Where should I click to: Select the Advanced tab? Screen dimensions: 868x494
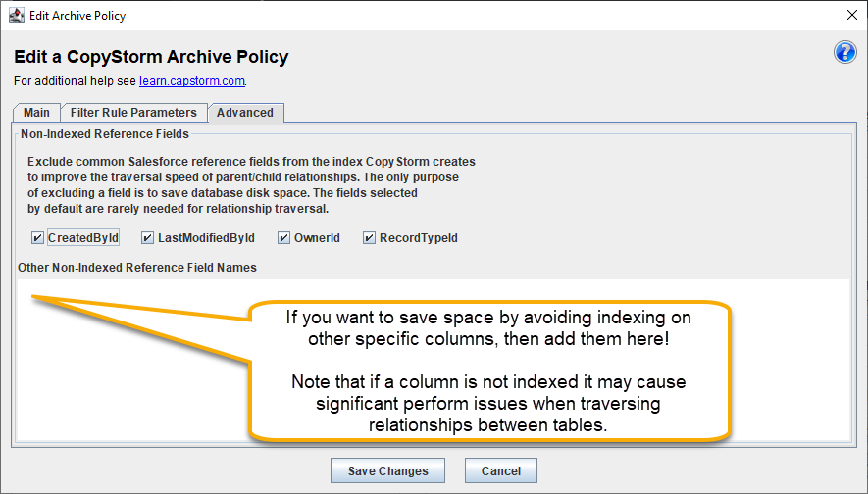[x=245, y=113]
